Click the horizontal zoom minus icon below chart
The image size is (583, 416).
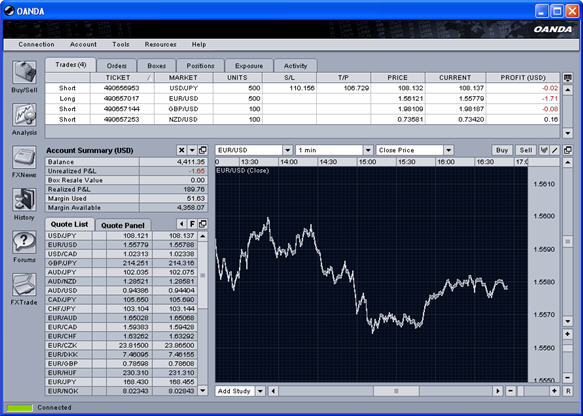pos(510,391)
